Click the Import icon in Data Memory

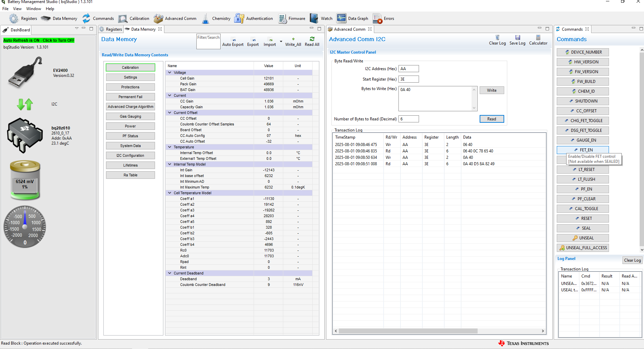click(x=270, y=40)
